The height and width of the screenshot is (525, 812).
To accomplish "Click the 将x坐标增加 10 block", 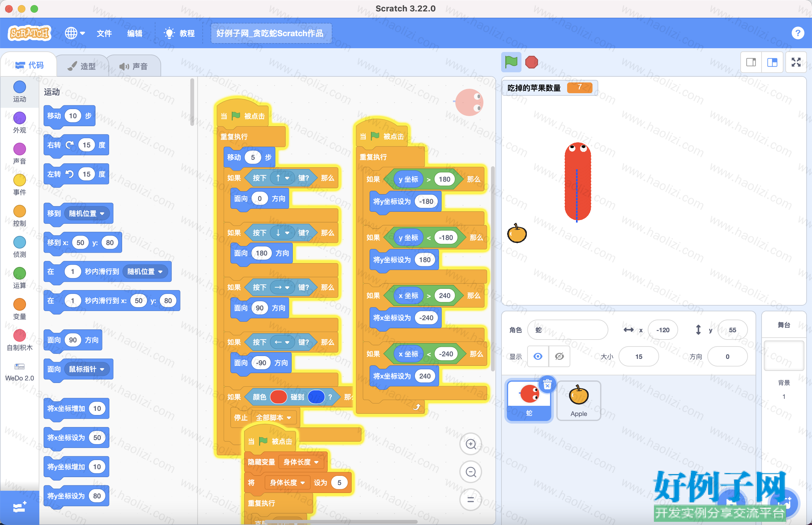I will (76, 409).
